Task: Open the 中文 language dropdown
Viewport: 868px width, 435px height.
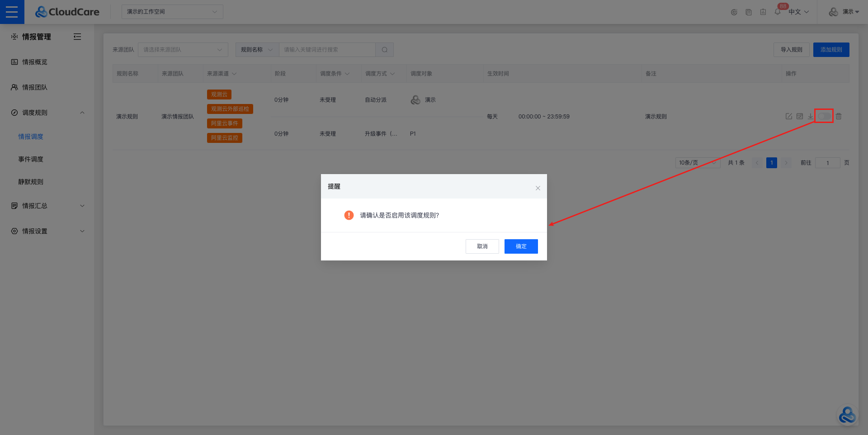Action: pyautogui.click(x=798, y=12)
